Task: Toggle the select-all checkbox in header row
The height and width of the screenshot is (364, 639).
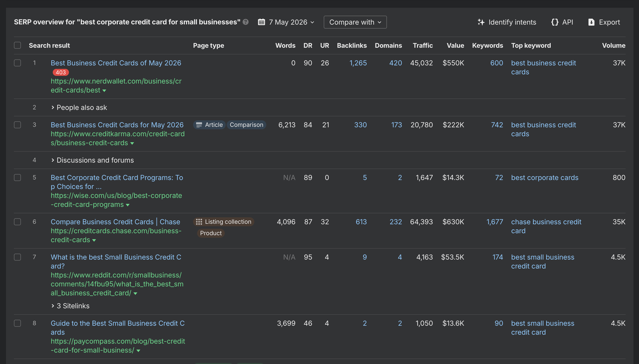Action: [17, 45]
